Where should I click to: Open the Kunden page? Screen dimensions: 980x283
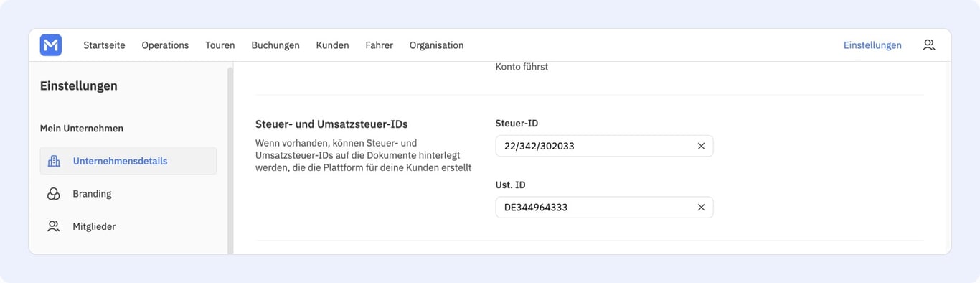tap(332, 45)
